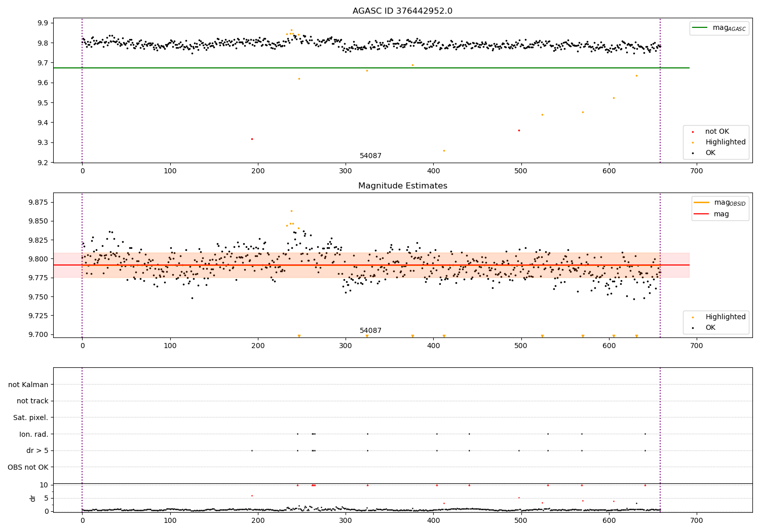This screenshot has width=760, height=532.
Task: Click the 300 x-axis tick in bottom panel
Action: point(346,520)
